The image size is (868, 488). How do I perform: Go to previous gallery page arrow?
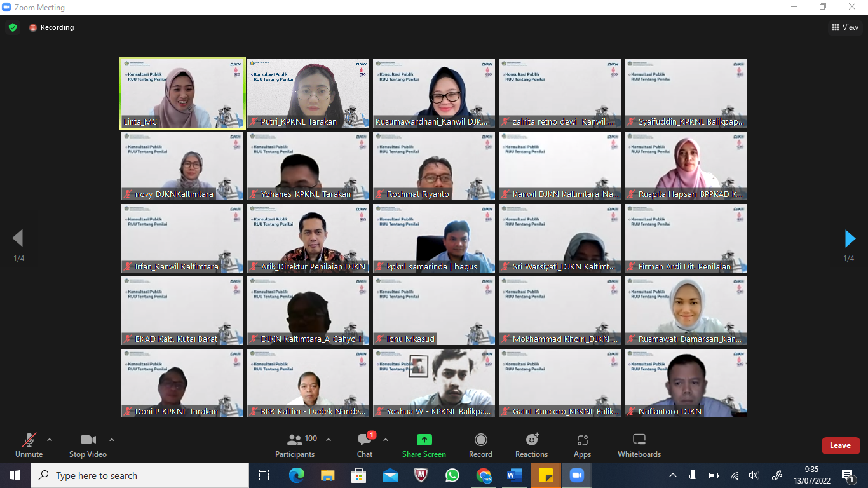pyautogui.click(x=18, y=239)
